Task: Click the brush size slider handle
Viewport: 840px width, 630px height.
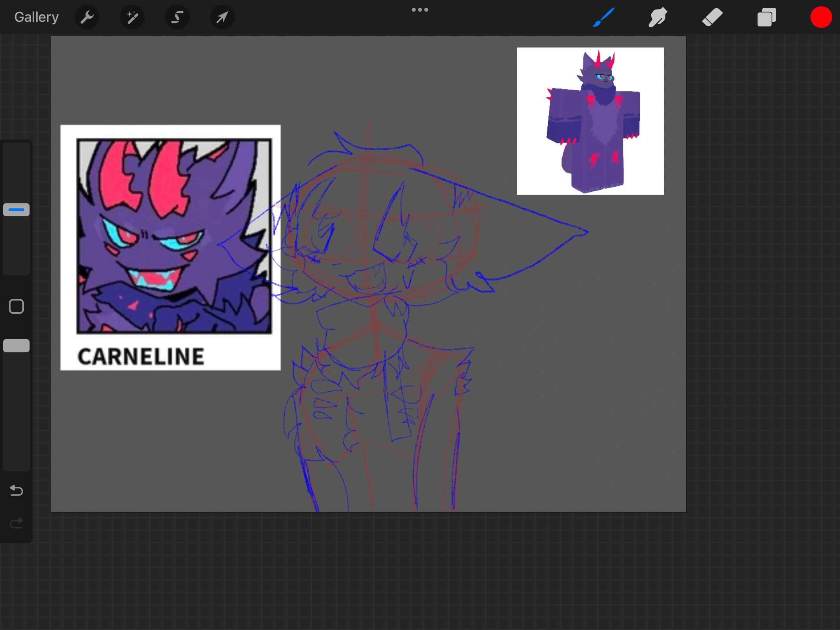Action: click(x=16, y=210)
